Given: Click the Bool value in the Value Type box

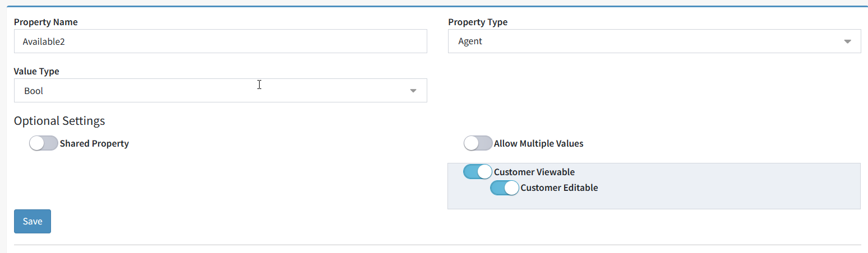Looking at the screenshot, I should pos(34,91).
